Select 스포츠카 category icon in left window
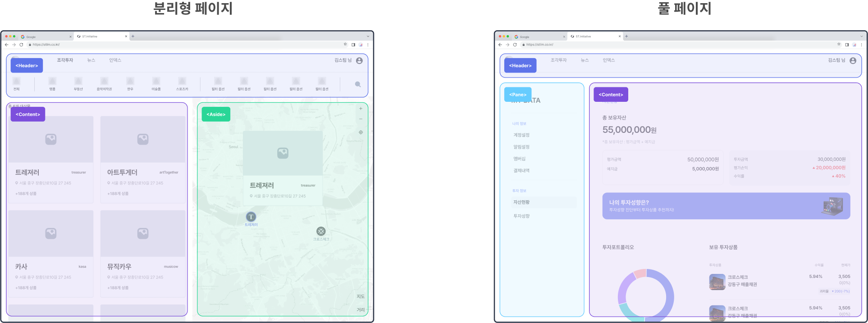868x323 pixels. tap(182, 81)
